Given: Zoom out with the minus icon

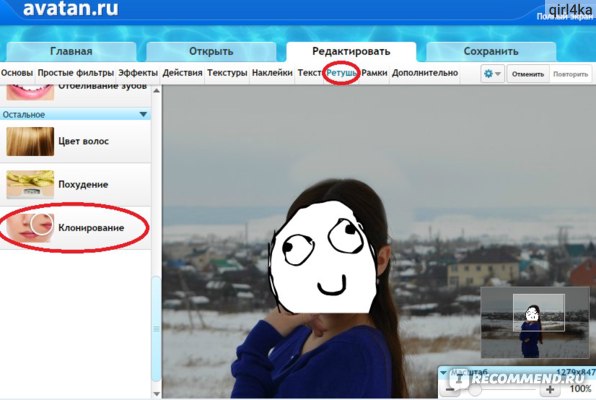Looking at the screenshot, I should tap(450, 389).
